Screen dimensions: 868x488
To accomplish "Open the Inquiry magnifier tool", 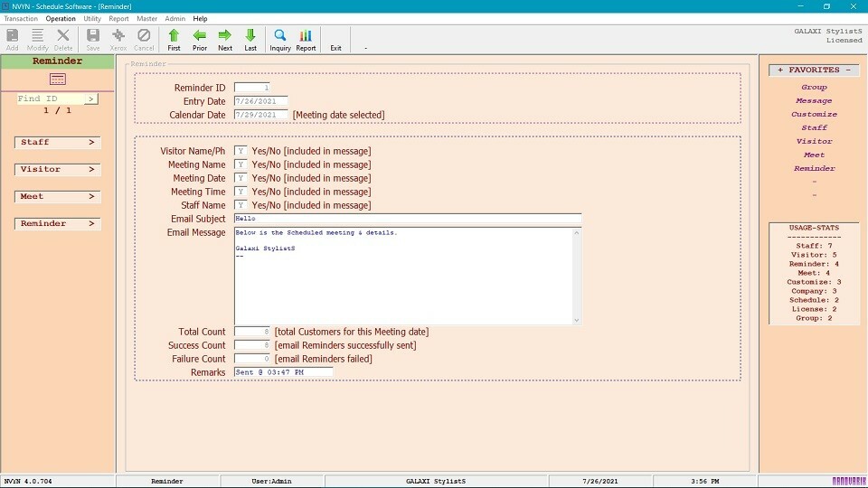I will click(x=280, y=40).
